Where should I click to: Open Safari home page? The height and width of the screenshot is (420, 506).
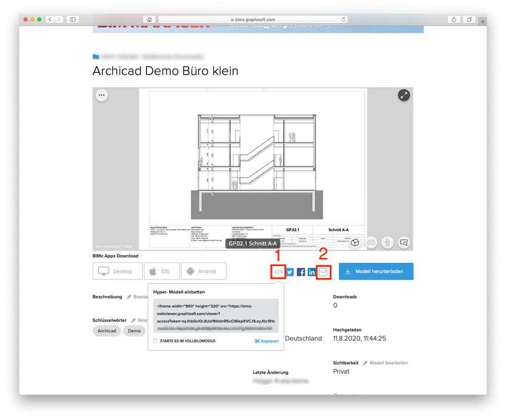tap(149, 19)
